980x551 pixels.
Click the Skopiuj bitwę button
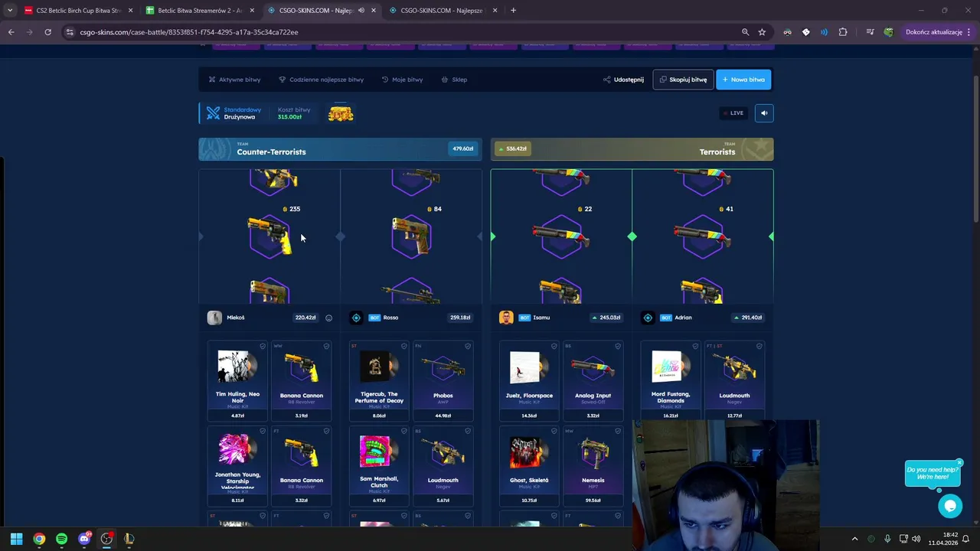click(683, 80)
